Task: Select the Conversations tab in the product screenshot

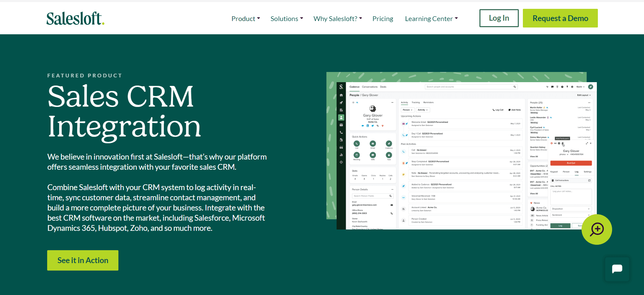Action: (370, 87)
